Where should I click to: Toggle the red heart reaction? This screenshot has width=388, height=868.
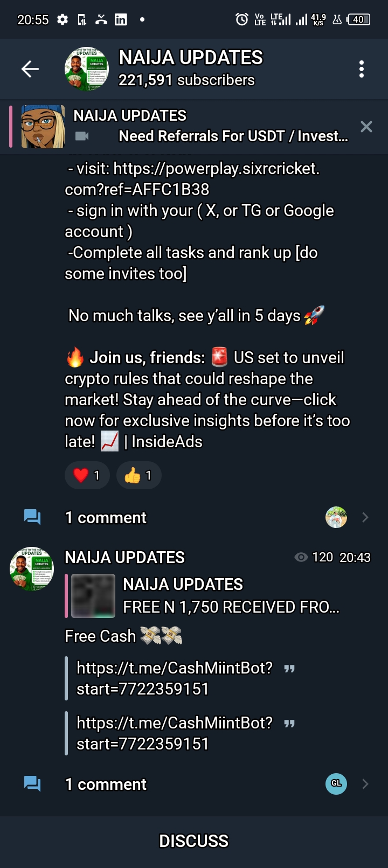click(x=87, y=475)
